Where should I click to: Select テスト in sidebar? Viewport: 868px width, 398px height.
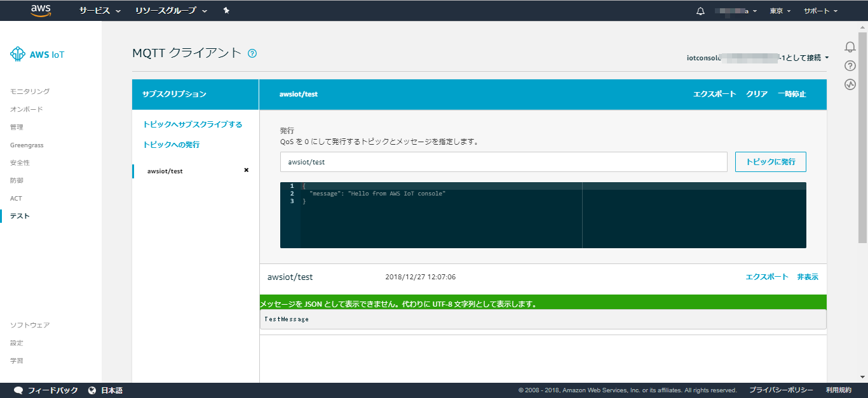tap(20, 216)
